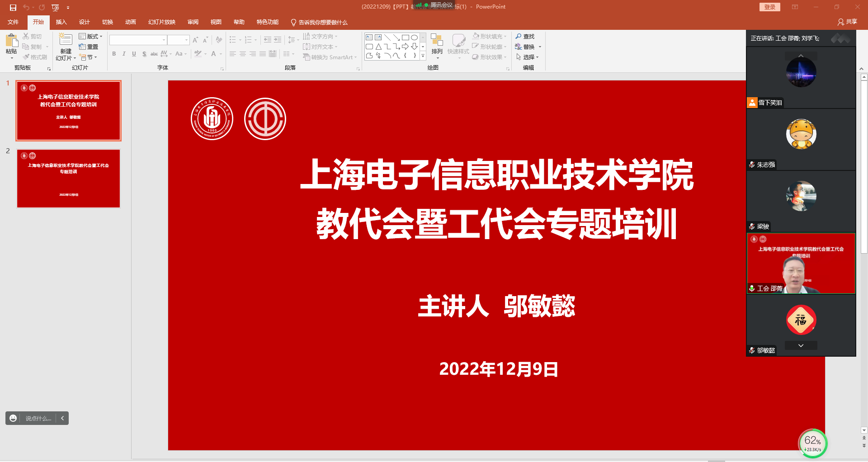
Task: Expand the shapes gallery more button
Action: point(423,56)
